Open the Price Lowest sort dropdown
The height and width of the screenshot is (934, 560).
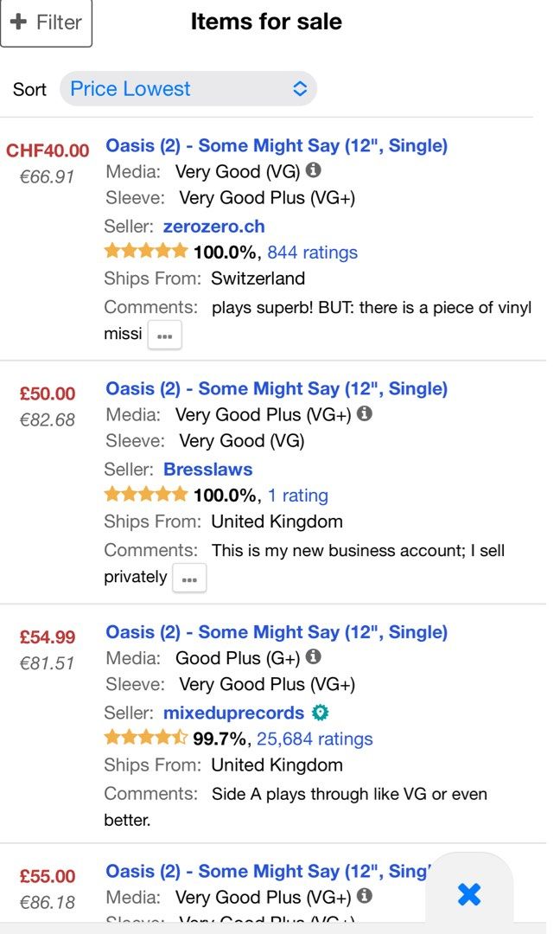188,88
